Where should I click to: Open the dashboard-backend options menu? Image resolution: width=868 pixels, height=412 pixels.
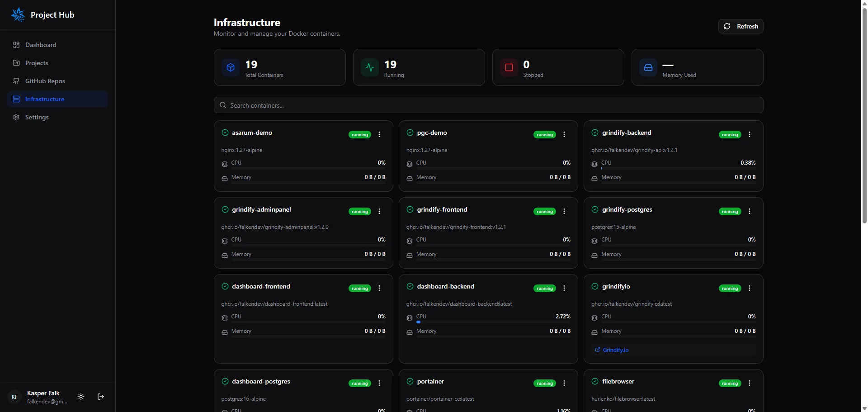click(x=564, y=288)
